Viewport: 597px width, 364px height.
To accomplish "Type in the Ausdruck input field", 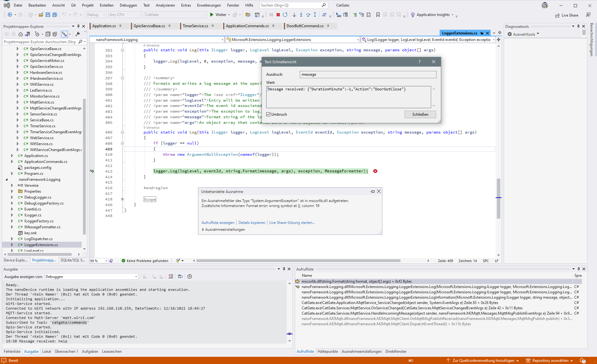I will (x=368, y=74).
